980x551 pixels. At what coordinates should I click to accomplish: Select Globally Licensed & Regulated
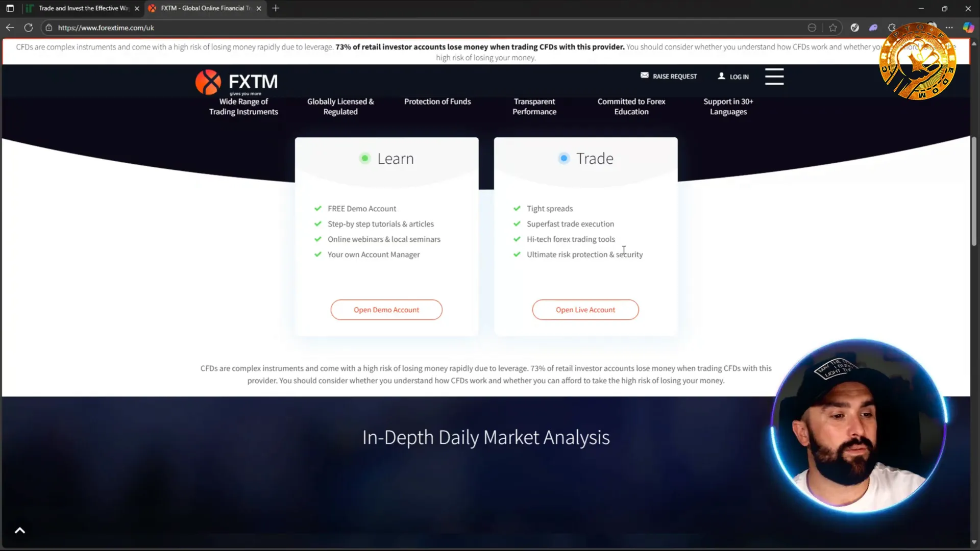[340, 107]
